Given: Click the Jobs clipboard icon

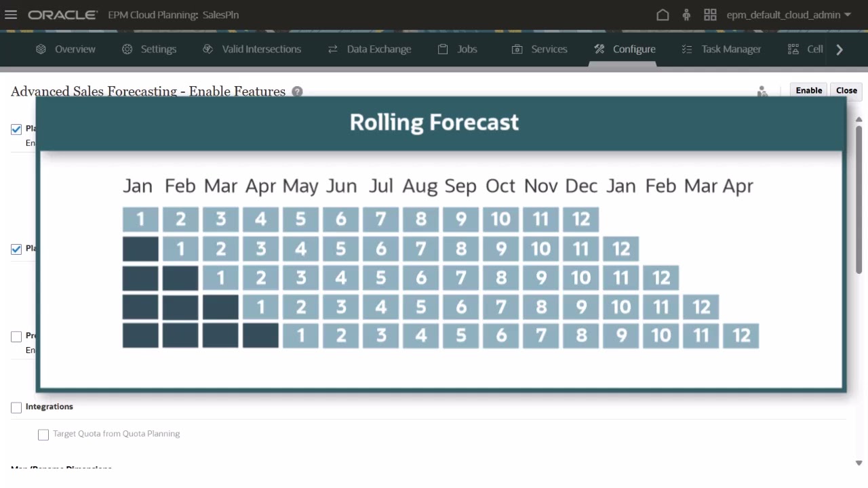Looking at the screenshot, I should point(443,49).
